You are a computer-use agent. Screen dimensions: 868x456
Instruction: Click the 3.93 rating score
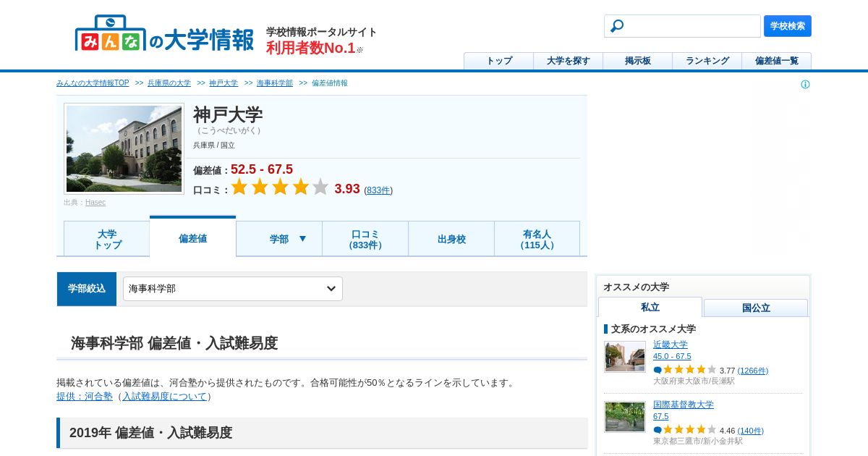click(347, 189)
